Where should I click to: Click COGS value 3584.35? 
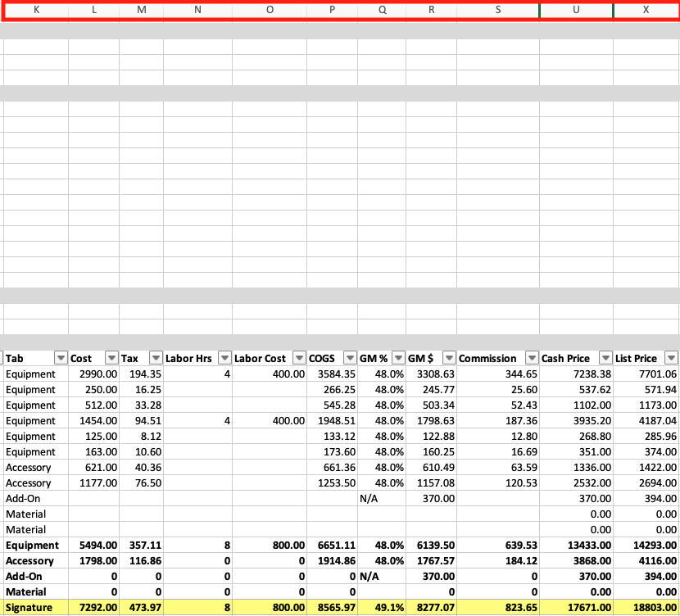[x=337, y=374]
